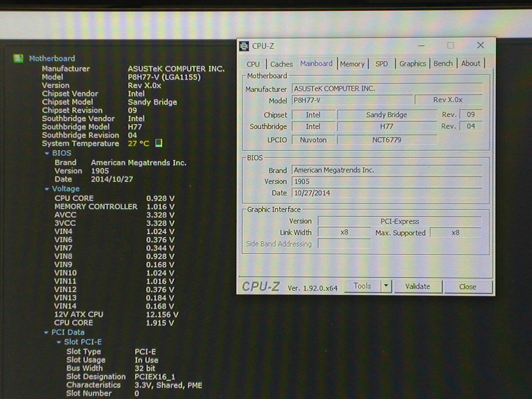Select the Bus Width row

coord(111,368)
